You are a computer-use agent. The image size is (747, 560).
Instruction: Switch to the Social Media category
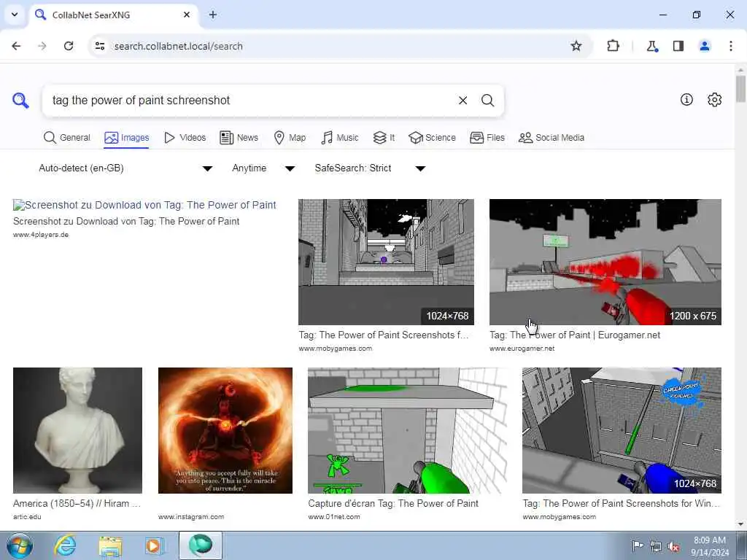(551, 138)
